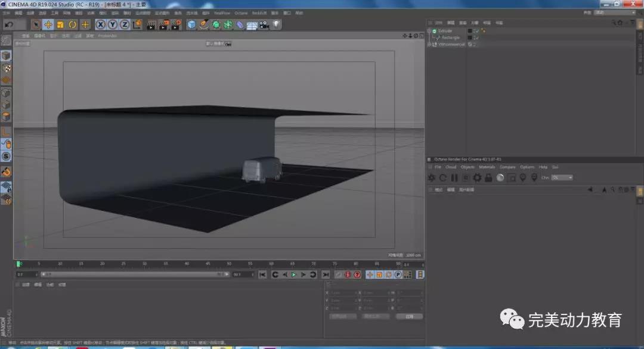The image size is (644, 349).
Task: Toggle the Extrude object enable checkmark
Action: (x=476, y=30)
